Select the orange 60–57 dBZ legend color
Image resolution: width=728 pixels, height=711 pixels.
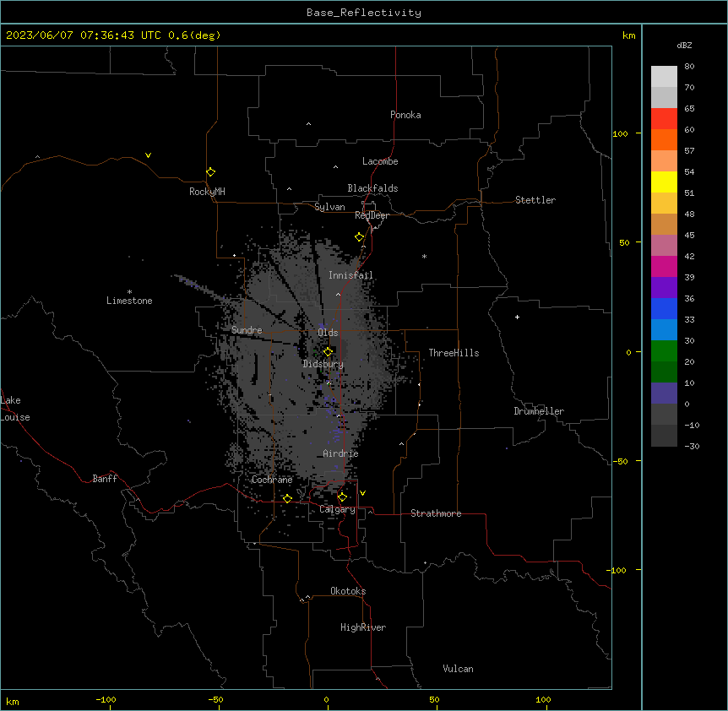[x=664, y=139]
